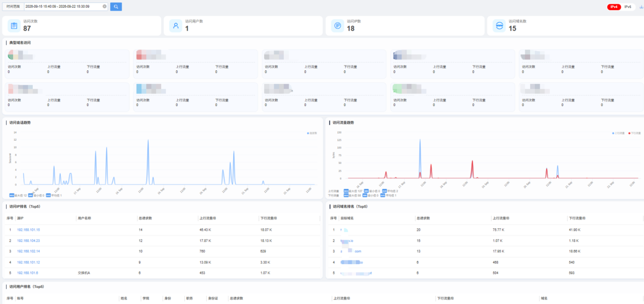Screen dimensions: 644x304
Task: Click the blue search magnifier button
Action: (x=116, y=7)
